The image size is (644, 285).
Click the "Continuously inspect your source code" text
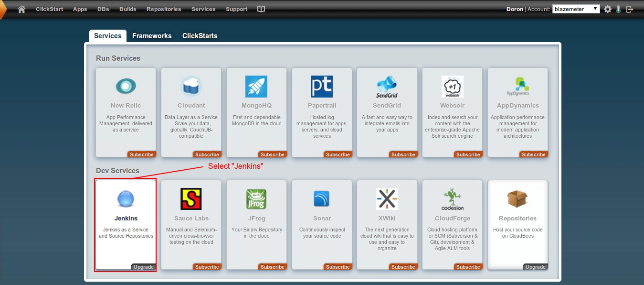point(322,233)
